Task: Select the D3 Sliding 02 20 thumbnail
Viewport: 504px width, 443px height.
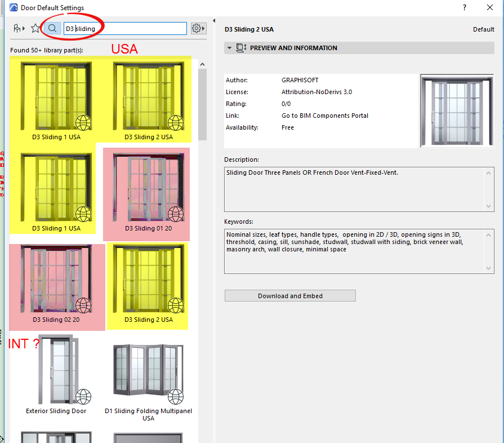Action: (56, 279)
